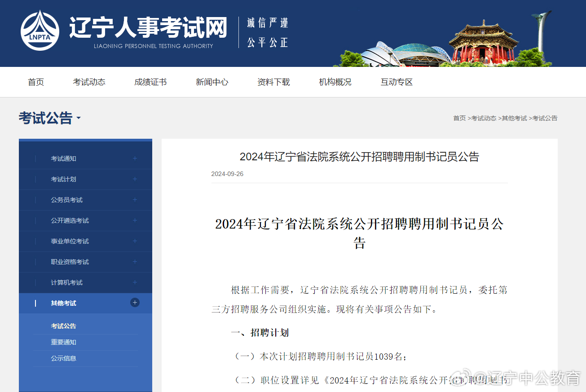Select 资料下载 in the navigation bar
Image resolution: width=586 pixels, height=392 pixels.
point(273,82)
